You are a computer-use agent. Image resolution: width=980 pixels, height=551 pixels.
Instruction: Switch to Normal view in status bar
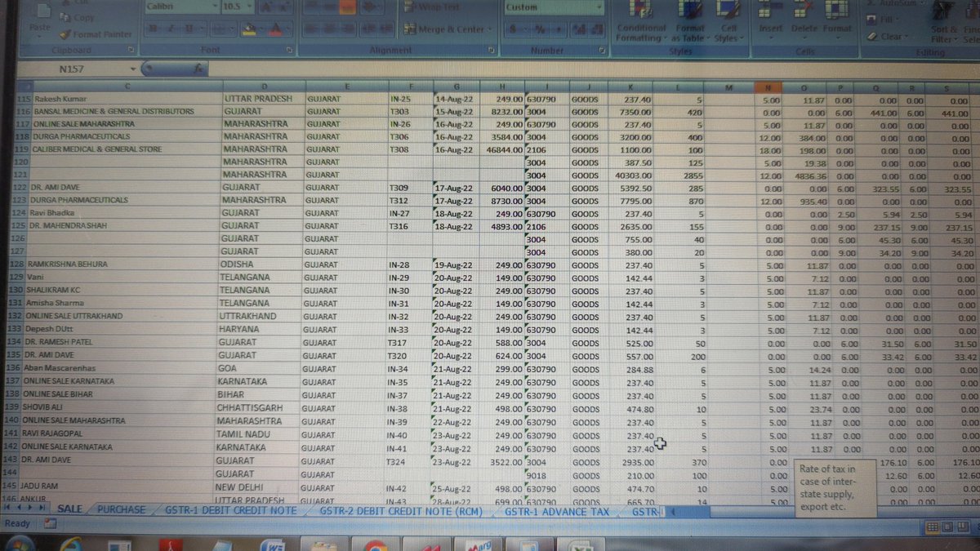[931, 527]
